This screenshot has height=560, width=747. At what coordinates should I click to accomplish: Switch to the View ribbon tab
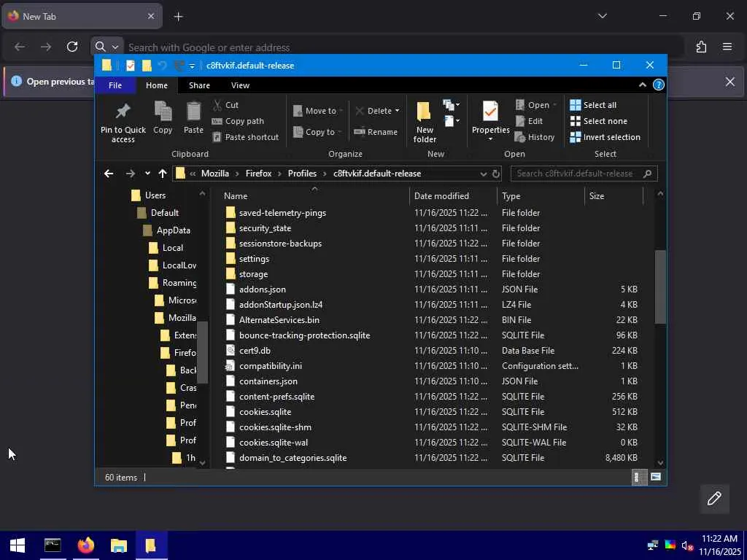click(240, 85)
